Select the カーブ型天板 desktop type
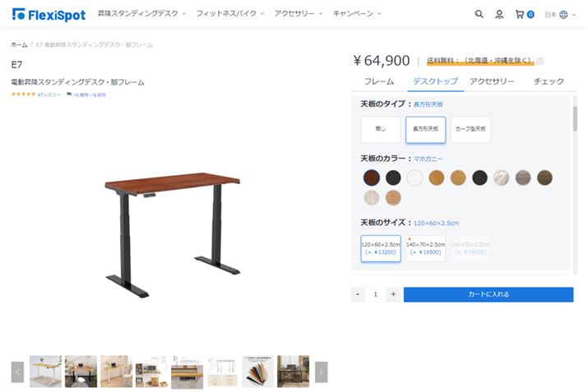Viewport: 588px width, 392px height. (470, 129)
